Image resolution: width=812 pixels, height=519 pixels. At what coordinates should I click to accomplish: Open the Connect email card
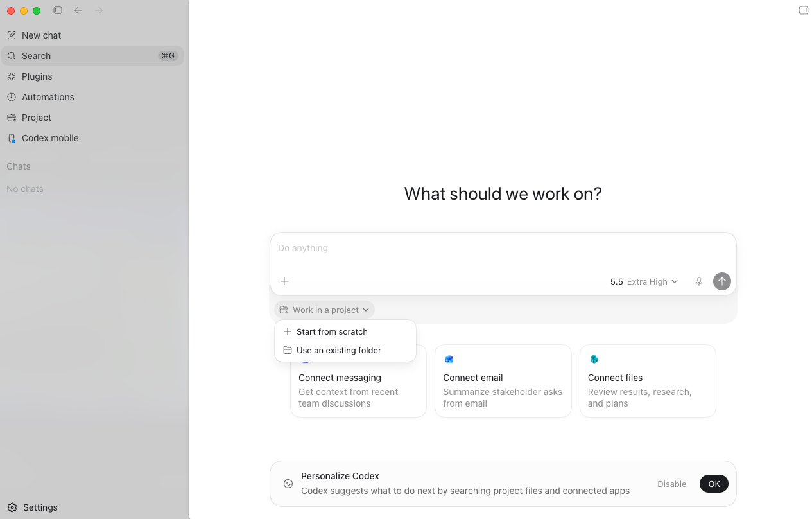point(503,381)
